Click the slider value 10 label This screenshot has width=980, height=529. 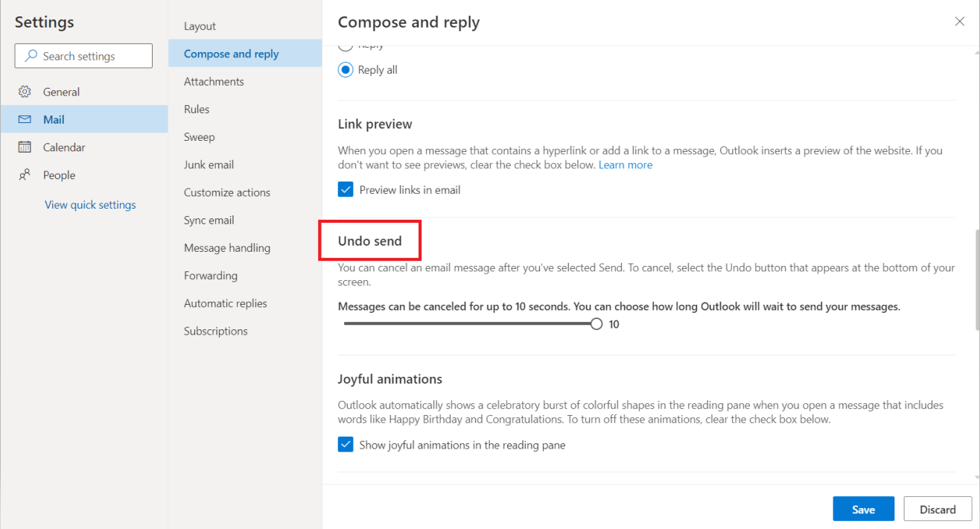click(x=614, y=324)
